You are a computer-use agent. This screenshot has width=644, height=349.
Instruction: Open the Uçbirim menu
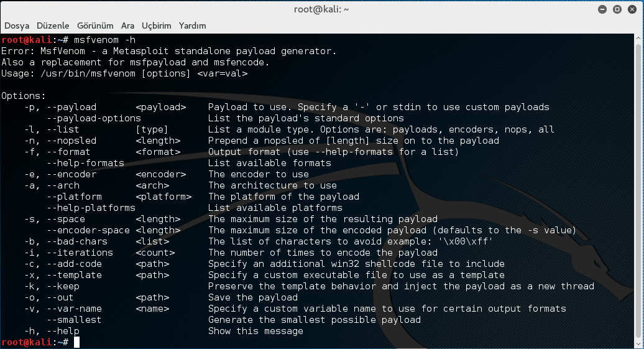coord(156,26)
